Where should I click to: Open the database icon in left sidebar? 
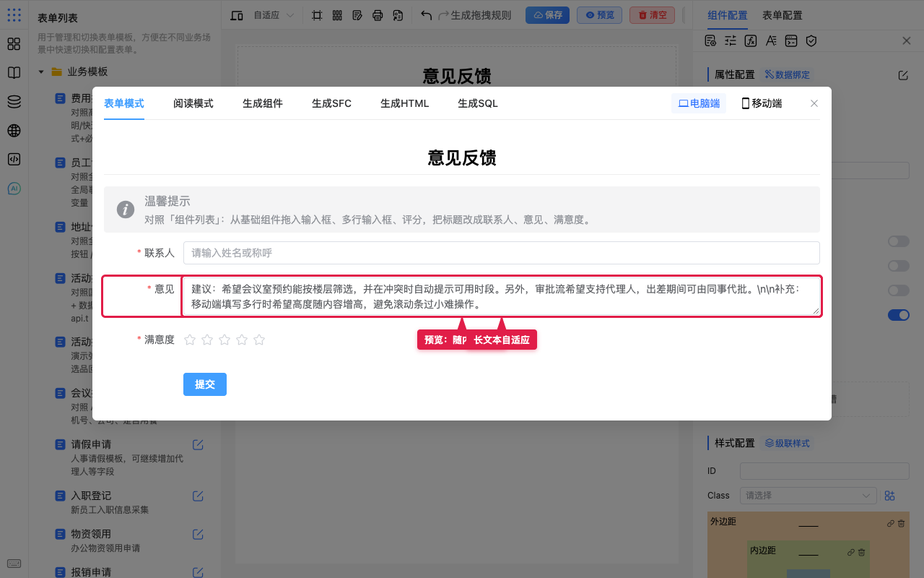point(14,102)
